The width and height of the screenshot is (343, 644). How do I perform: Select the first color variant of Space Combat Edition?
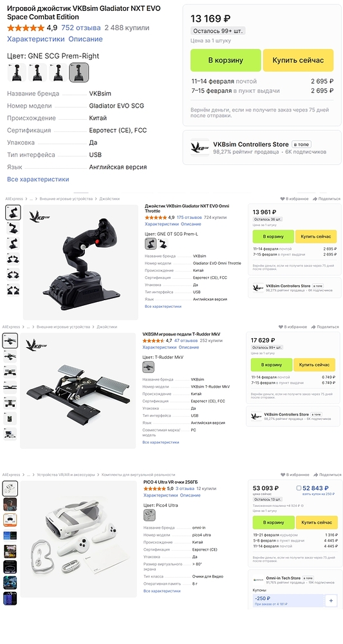pos(17,73)
